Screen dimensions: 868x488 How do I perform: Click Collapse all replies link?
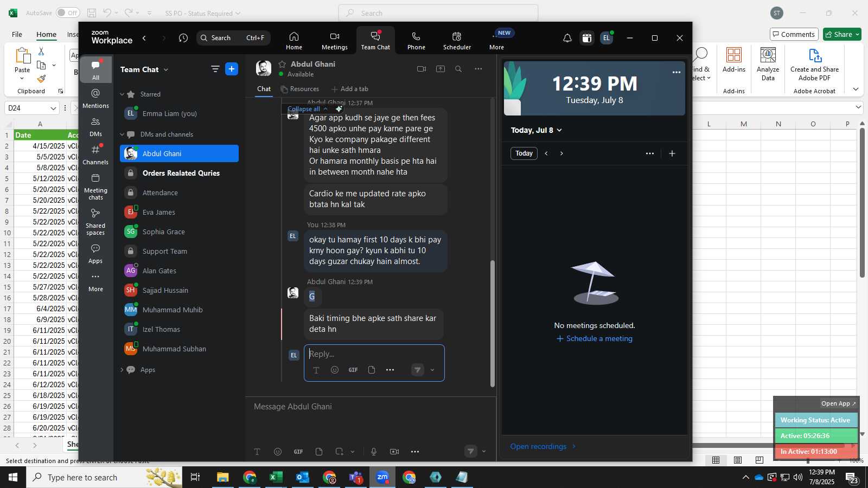307,109
